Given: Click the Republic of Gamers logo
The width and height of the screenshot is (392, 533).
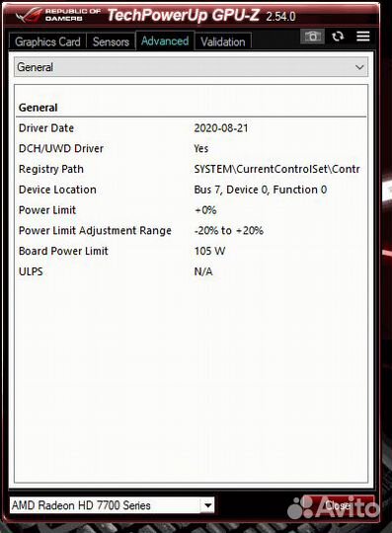Looking at the screenshot, I should (58, 15).
